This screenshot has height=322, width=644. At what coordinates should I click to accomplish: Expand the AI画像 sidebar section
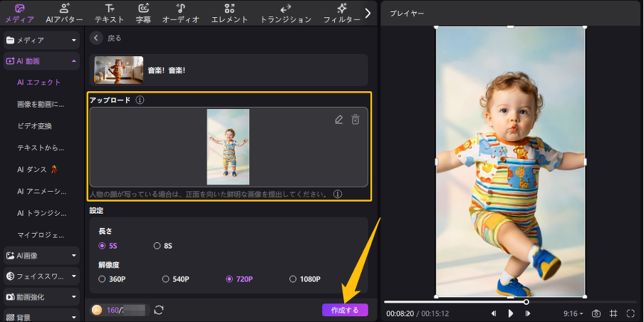pos(41,255)
